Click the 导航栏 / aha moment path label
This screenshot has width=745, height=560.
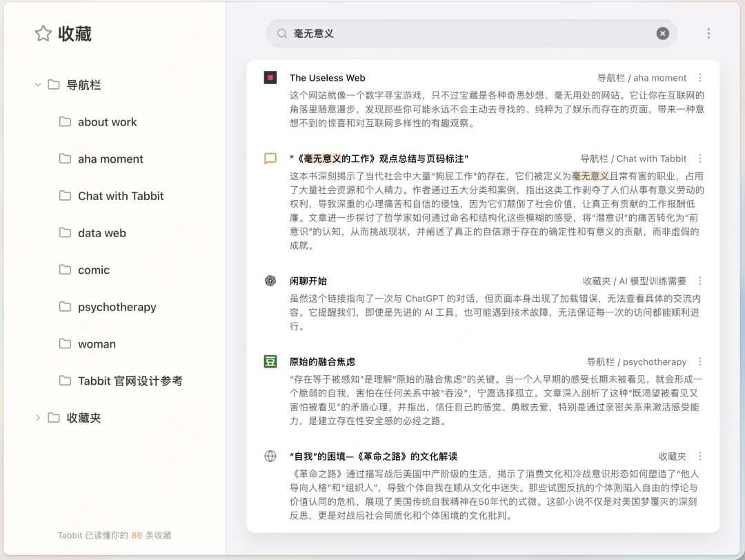point(642,78)
